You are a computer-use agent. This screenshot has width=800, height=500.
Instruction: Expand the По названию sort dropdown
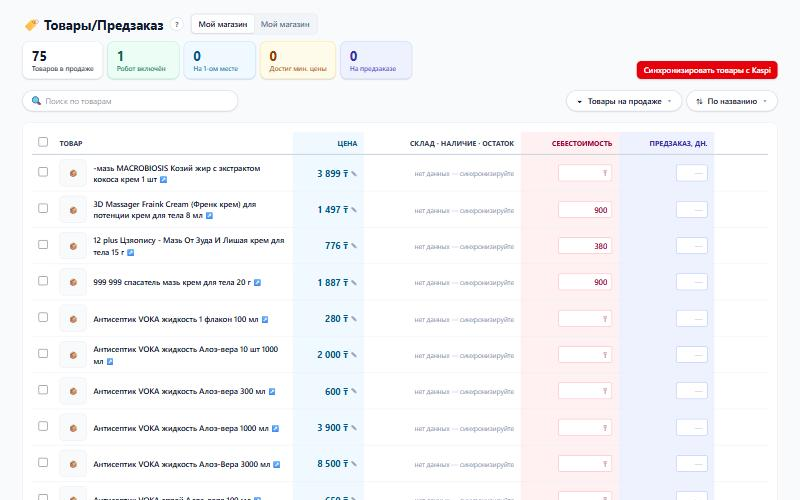click(x=732, y=101)
